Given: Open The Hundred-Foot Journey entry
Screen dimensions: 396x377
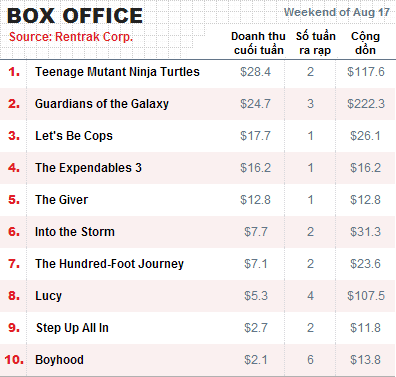Looking at the screenshot, I should (109, 264).
